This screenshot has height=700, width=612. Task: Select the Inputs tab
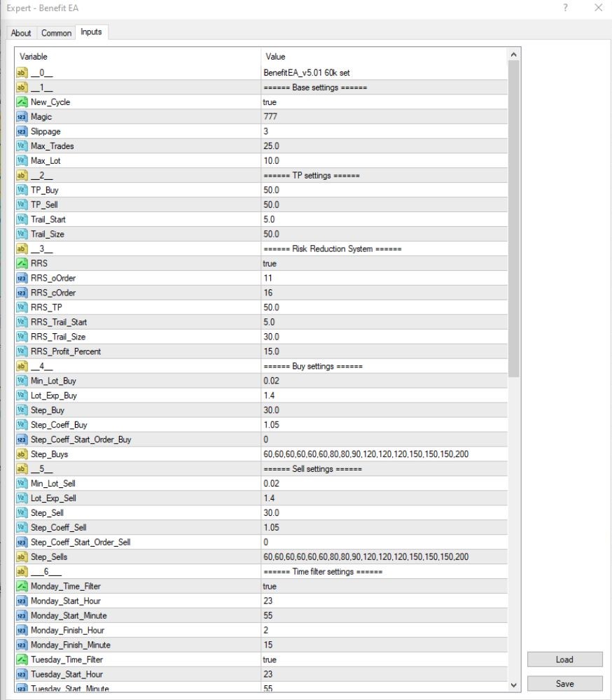tap(91, 31)
